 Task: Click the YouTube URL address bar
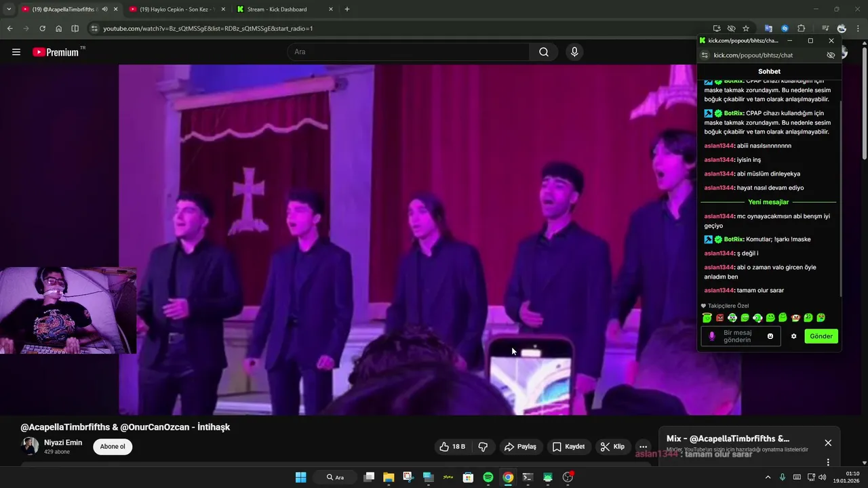pyautogui.click(x=400, y=28)
